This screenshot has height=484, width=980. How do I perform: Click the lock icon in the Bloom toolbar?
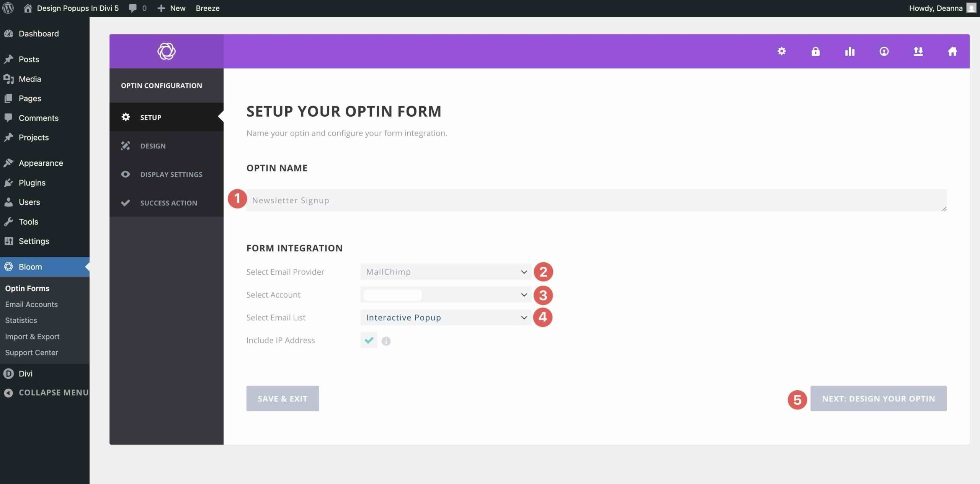816,51
